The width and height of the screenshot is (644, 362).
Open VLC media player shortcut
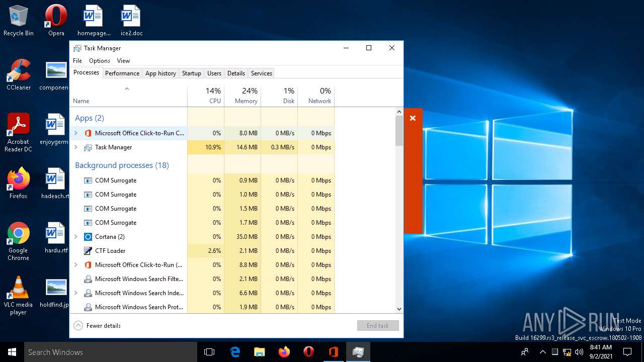point(19,295)
